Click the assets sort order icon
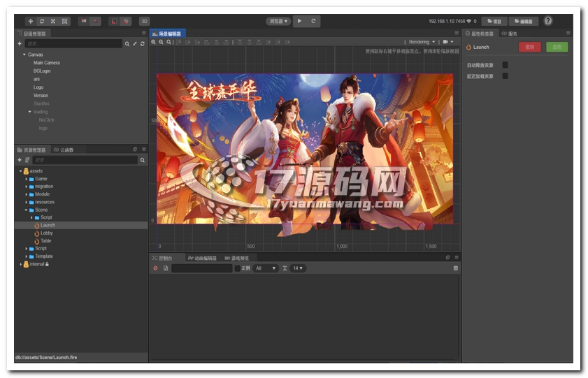Viewport: 588px width, 378px height. [27, 160]
